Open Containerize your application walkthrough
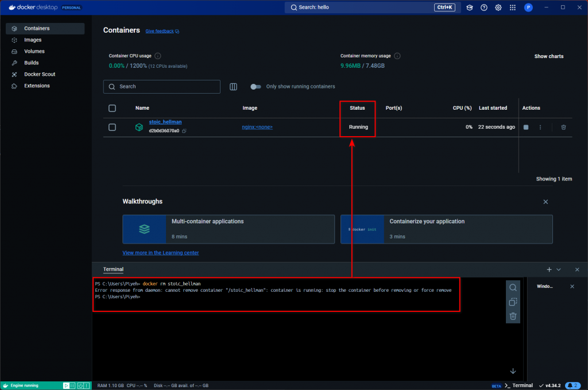Screen dimensions: 588x390 tap(446, 229)
